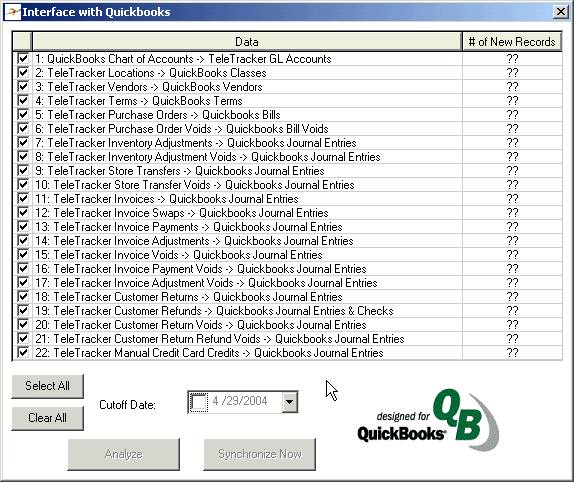Click the Clear All button
The width and height of the screenshot is (574, 482).
(48, 418)
